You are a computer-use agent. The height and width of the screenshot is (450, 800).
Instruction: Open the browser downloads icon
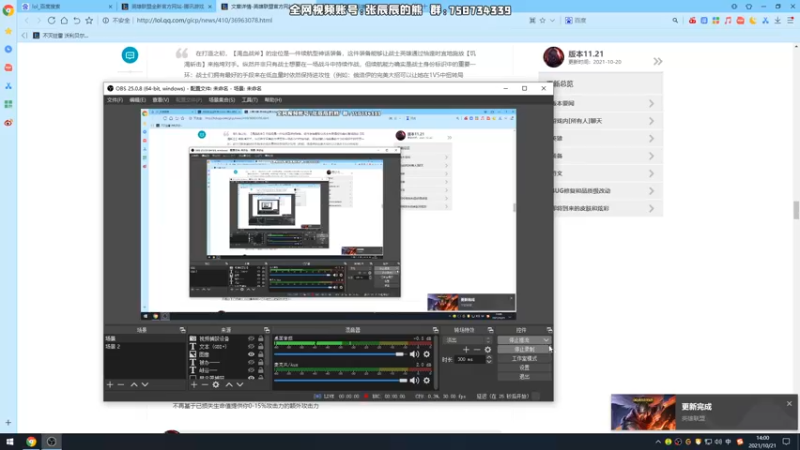pos(778,20)
